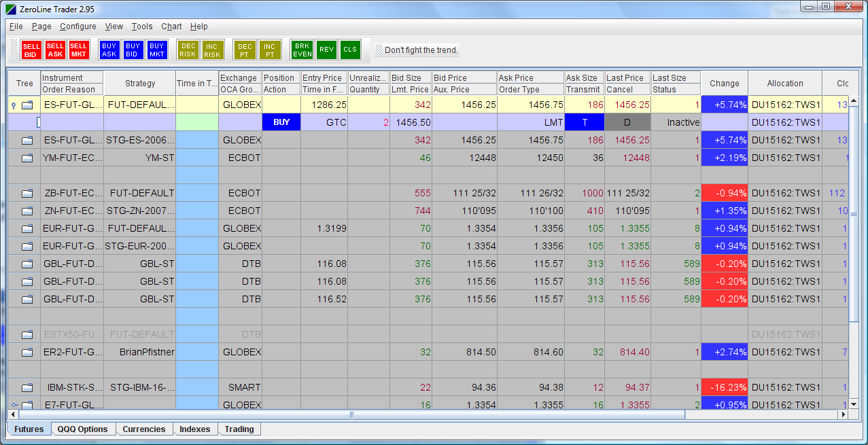Screen dimensions: 868x445
Task: Click the folder icon in YM-FUT-EC row
Action: pos(27,158)
